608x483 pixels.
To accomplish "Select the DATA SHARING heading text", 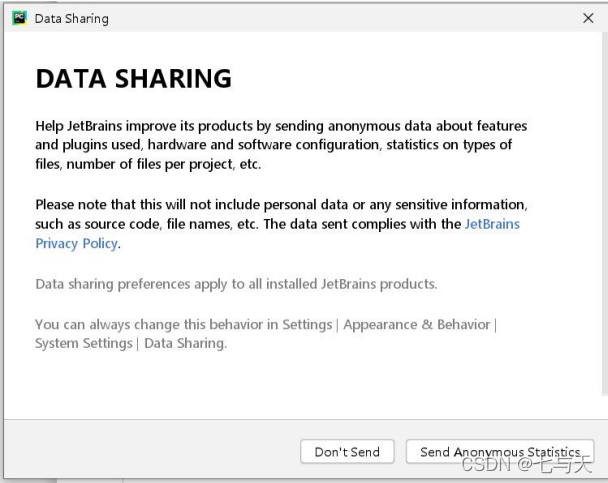I will [x=134, y=79].
